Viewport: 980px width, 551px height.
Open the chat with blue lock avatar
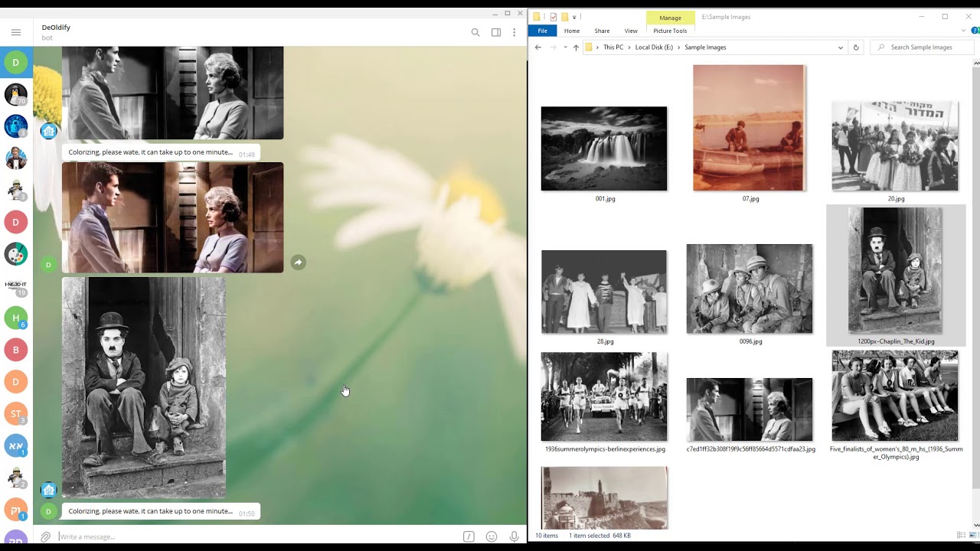click(16, 126)
